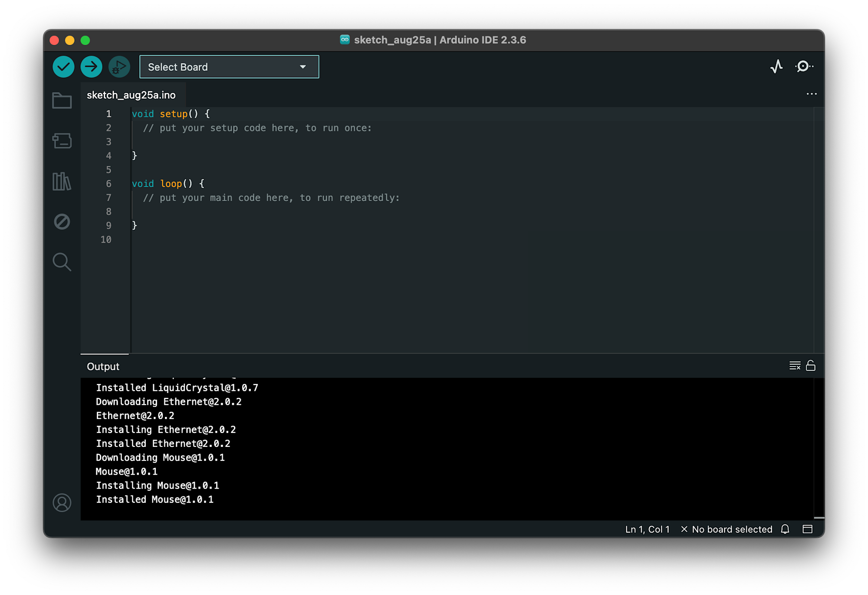Close the window with red button

click(x=54, y=40)
